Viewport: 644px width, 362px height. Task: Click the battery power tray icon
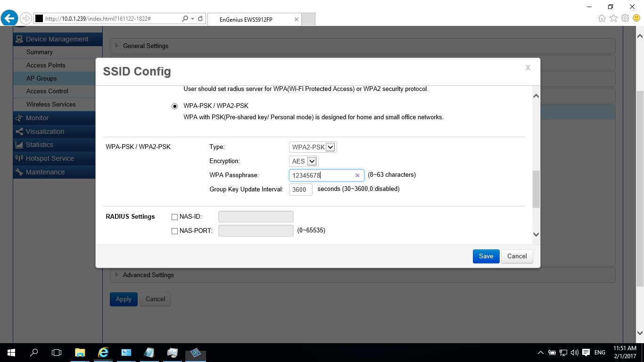click(552, 353)
